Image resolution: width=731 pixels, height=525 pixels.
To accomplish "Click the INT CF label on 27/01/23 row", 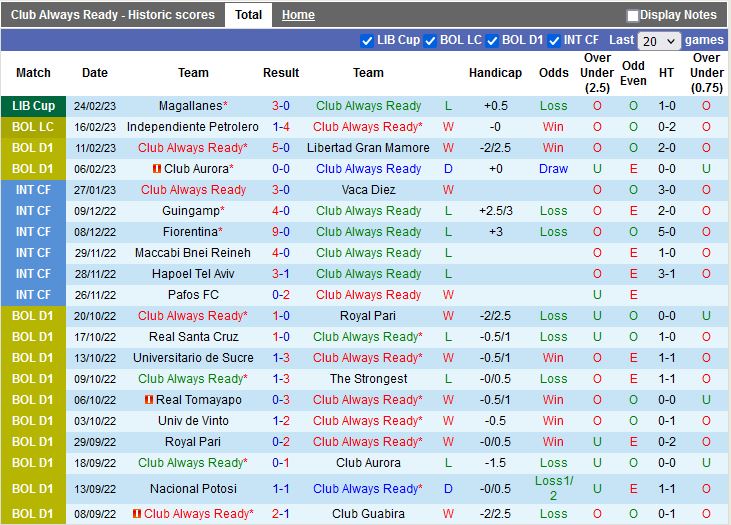I will [x=33, y=190].
